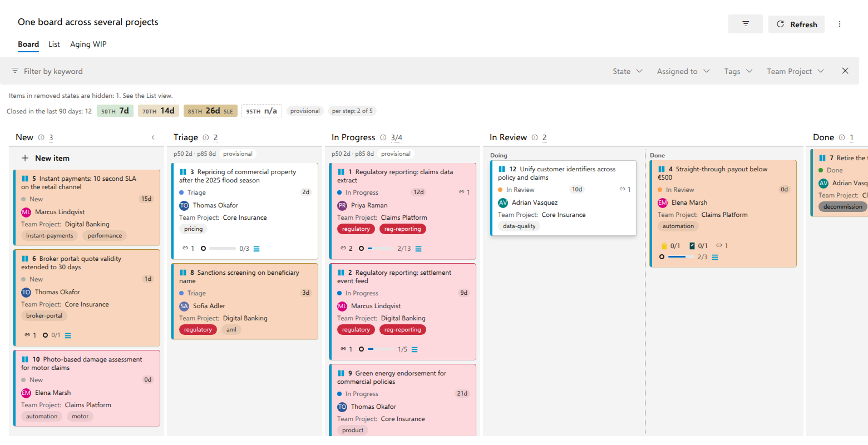
Task: Click the links icon at bottom of Broker portal card
Action: [27, 335]
